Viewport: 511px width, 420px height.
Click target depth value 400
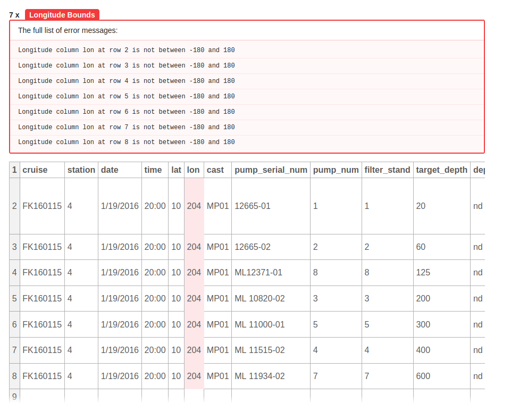441,350
